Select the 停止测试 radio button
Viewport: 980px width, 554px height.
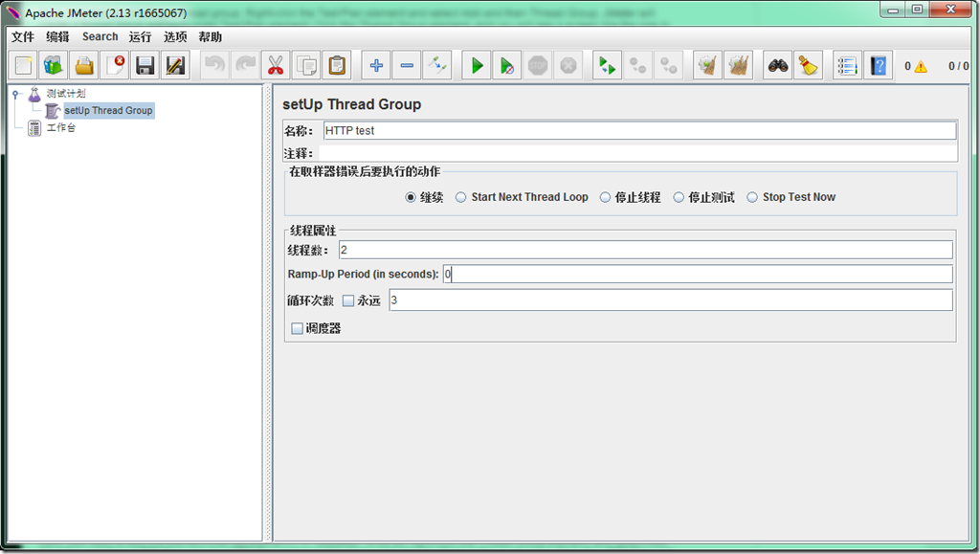pos(679,197)
